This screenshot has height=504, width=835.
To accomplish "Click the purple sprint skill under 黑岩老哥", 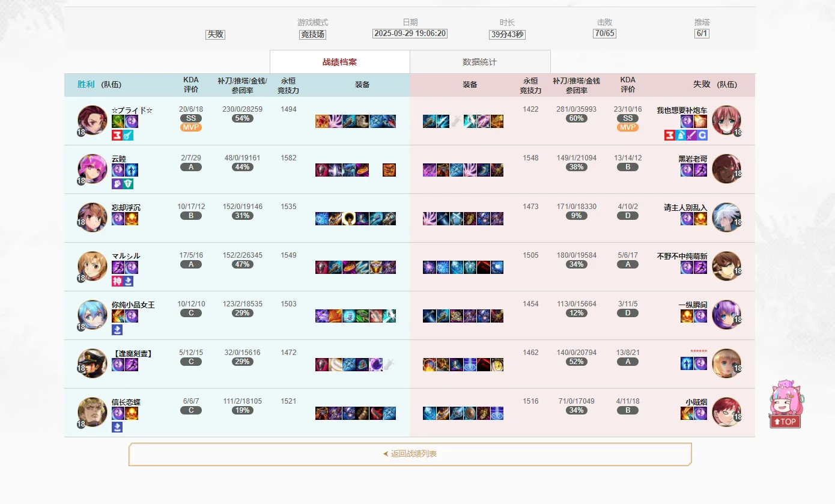I will [x=700, y=170].
